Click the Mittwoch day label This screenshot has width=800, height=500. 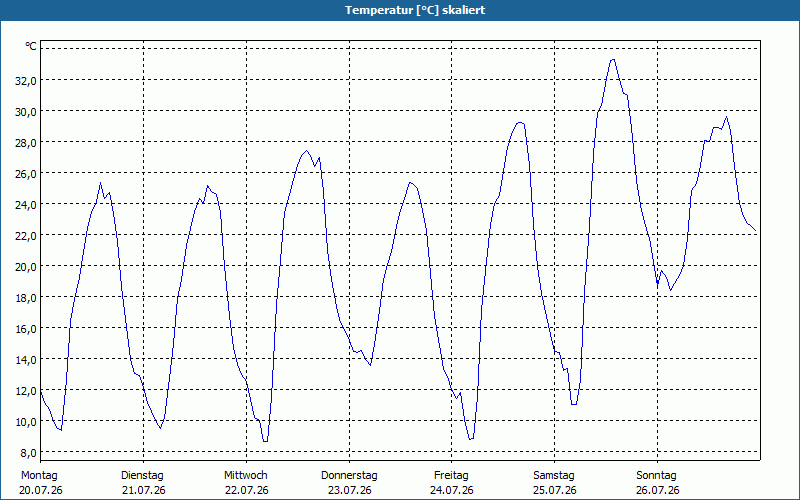(245, 476)
